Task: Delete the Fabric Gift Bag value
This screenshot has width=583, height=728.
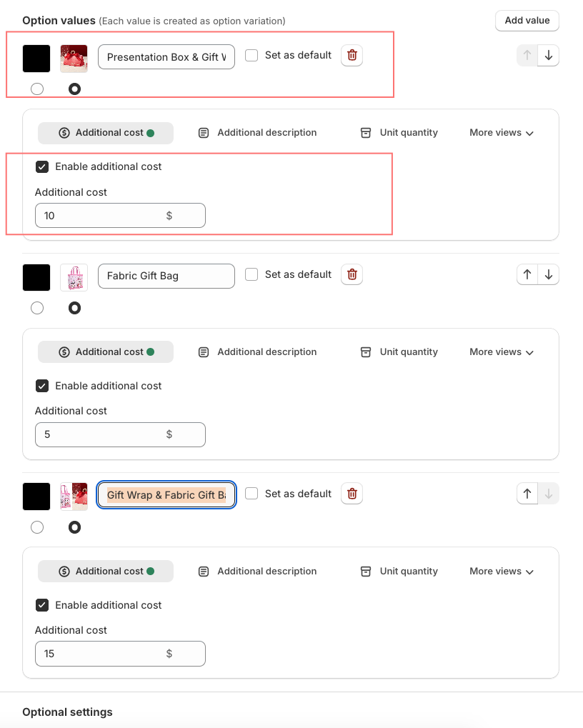Action: (352, 274)
